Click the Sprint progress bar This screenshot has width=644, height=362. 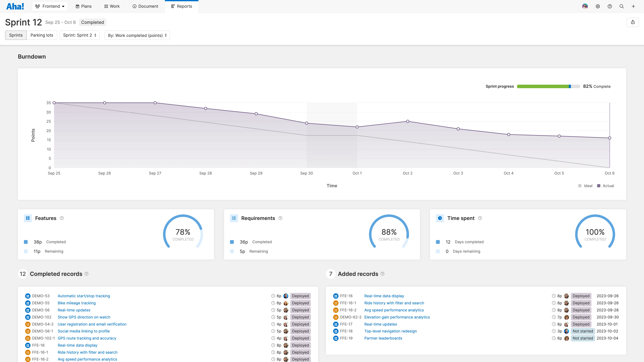(548, 86)
